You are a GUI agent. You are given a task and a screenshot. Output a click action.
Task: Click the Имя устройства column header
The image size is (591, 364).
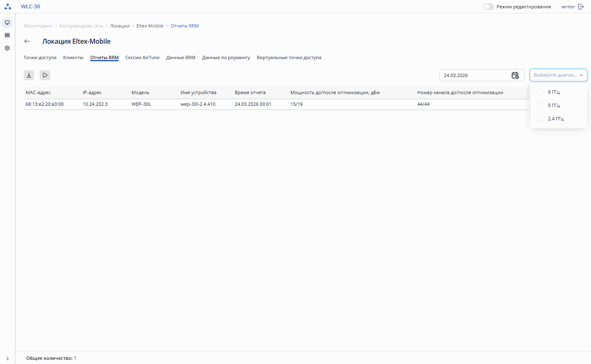click(x=198, y=92)
